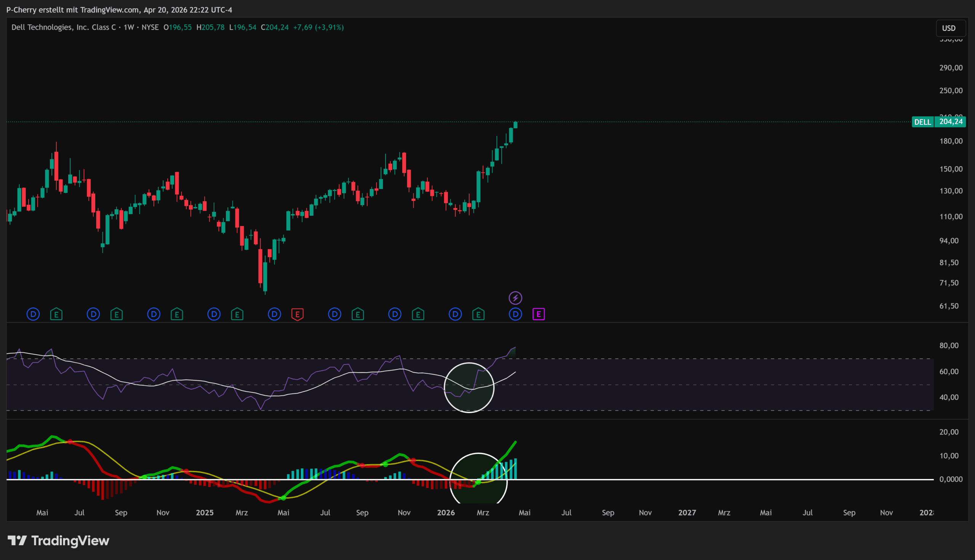Click the 204,24 current price label
Viewport: 975px width, 560px height.
click(x=951, y=122)
